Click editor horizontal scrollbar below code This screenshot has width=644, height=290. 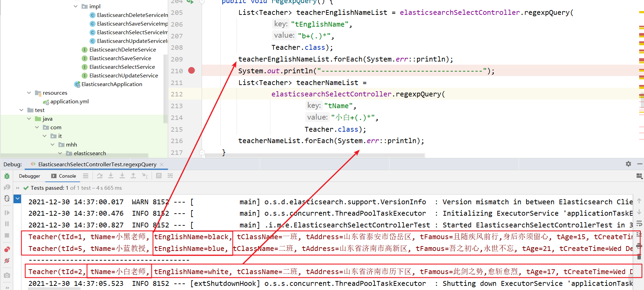(x=314, y=156)
